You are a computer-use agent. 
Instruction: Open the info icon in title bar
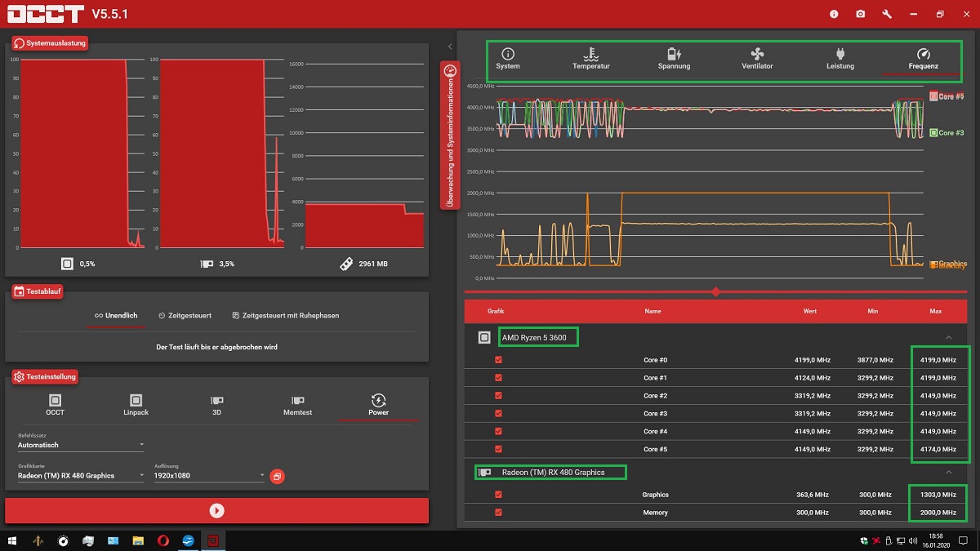coord(834,14)
